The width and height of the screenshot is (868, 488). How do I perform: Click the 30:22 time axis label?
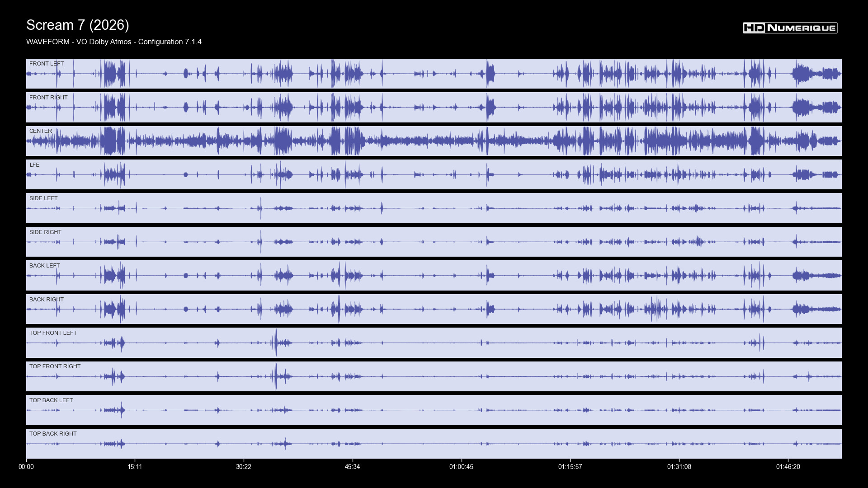coord(244,467)
